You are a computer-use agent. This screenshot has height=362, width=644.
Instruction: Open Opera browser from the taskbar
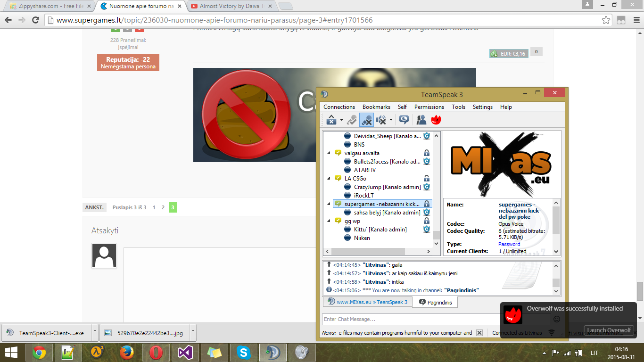(156, 353)
